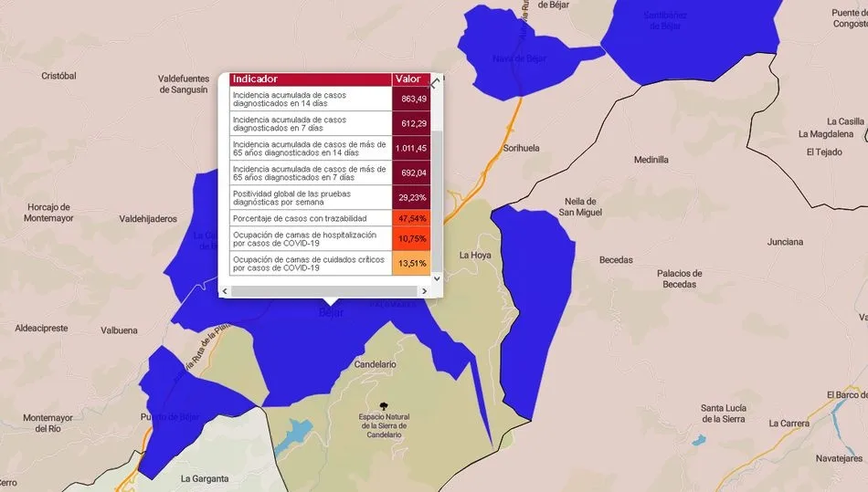Click 'Ocupación de camas de hospitalización' label
Screen dimensions: 868x492
click(x=304, y=239)
